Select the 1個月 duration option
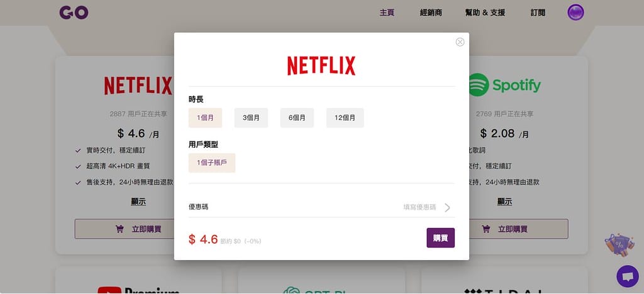 point(206,117)
